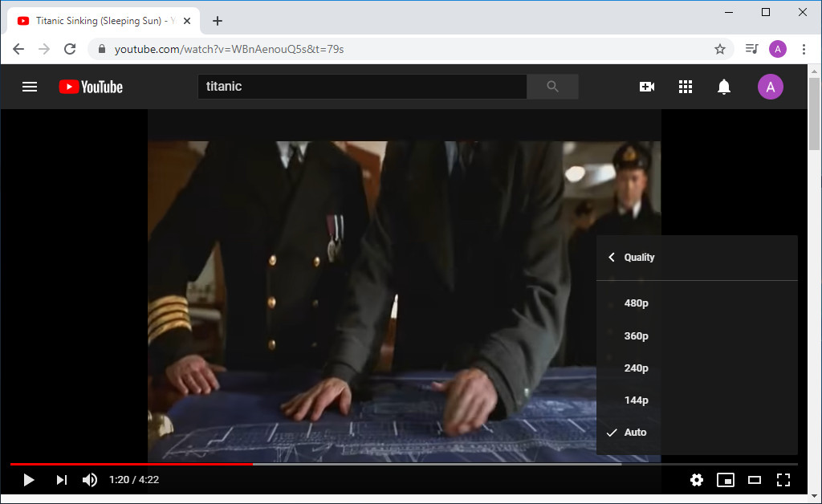Image resolution: width=822 pixels, height=504 pixels.
Task: Navigate back in the browser
Action: coord(18,49)
